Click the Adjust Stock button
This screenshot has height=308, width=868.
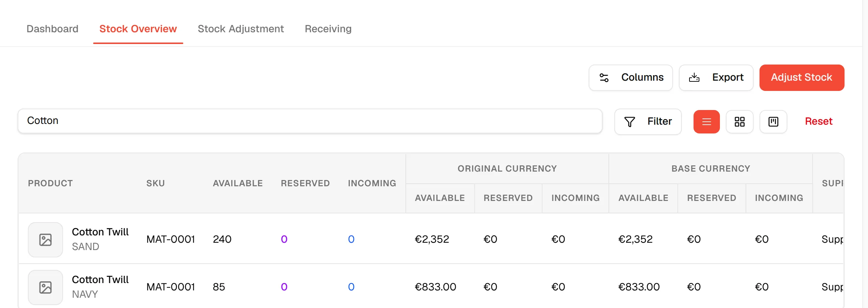pyautogui.click(x=802, y=78)
